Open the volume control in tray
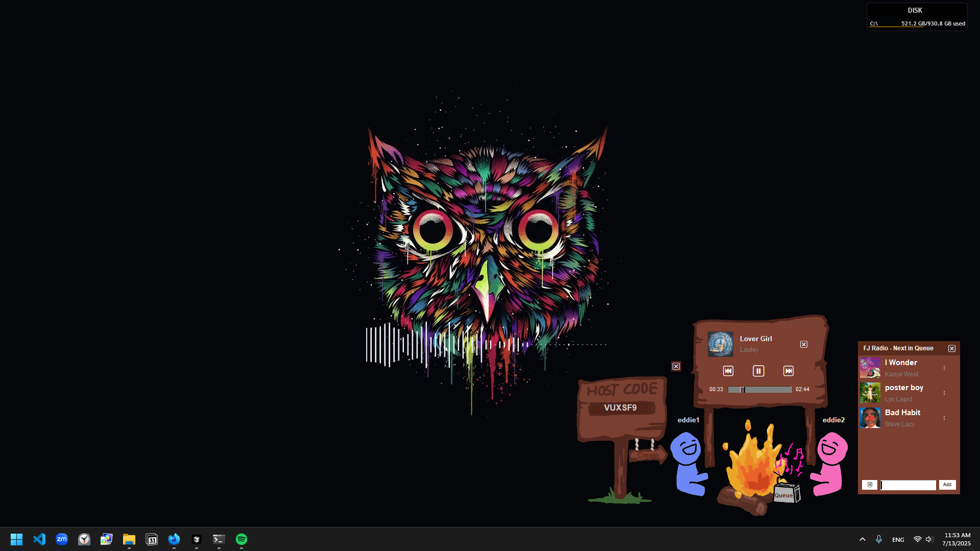The width and height of the screenshot is (980, 551). click(x=929, y=539)
